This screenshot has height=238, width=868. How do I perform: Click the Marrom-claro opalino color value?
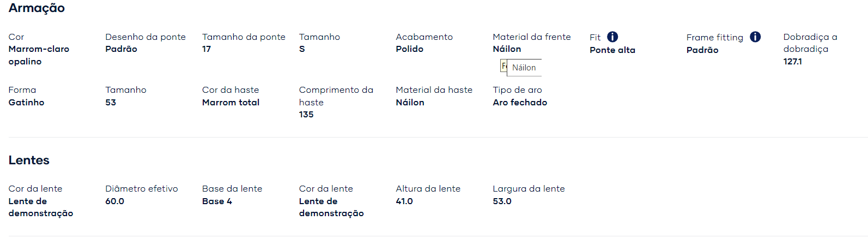pos(39,55)
